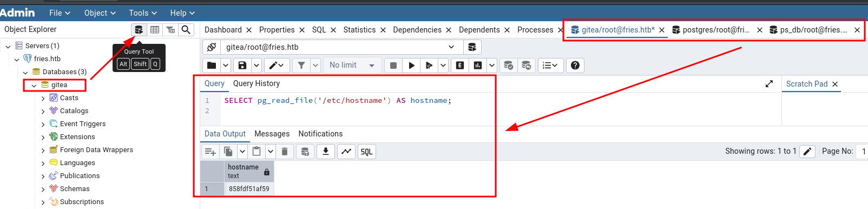Image resolution: width=868 pixels, height=209 pixels.
Task: Delete selected rows with trash icon
Action: point(285,152)
